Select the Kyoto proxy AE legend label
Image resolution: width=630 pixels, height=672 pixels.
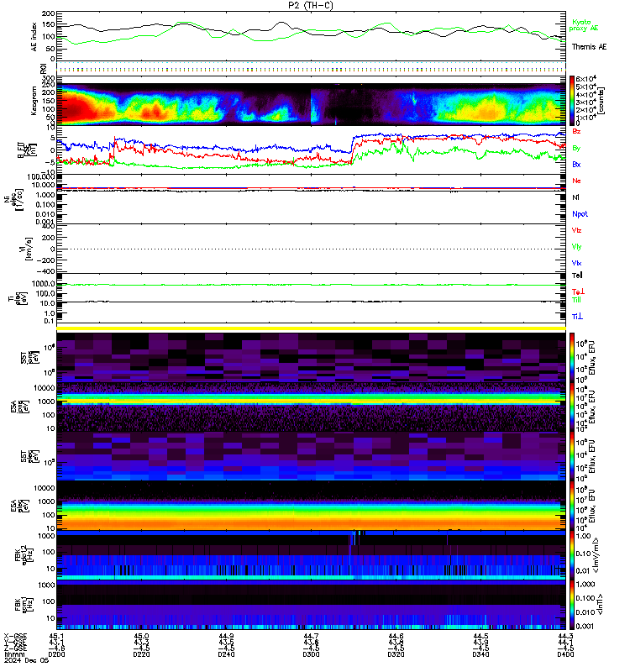point(583,25)
